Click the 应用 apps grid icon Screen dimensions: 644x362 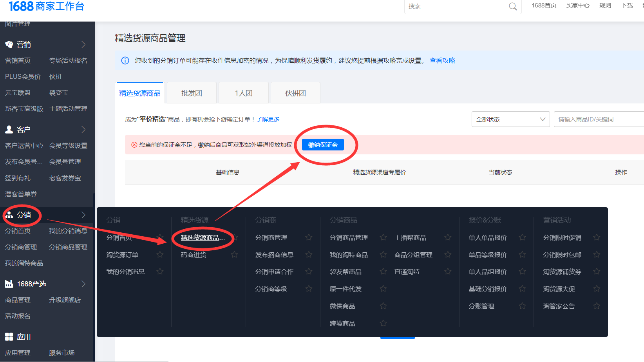point(9,337)
